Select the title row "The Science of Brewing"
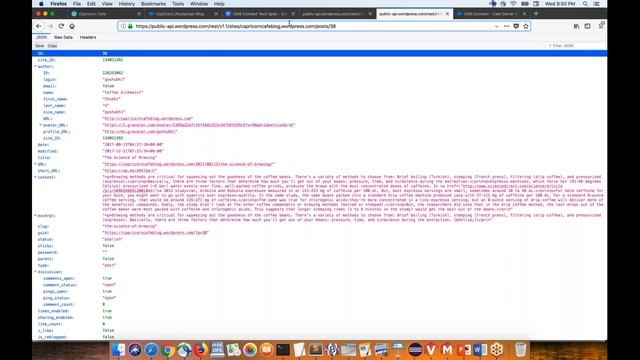The image size is (640, 360). pyautogui.click(x=320, y=158)
